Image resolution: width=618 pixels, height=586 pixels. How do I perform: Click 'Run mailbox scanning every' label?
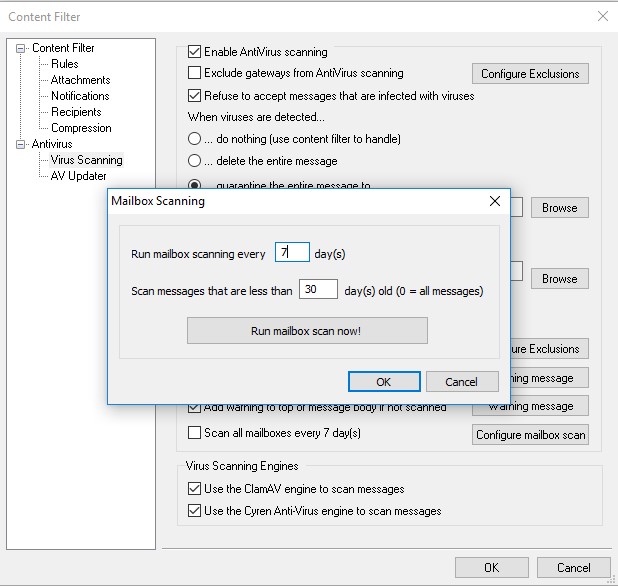point(198,254)
